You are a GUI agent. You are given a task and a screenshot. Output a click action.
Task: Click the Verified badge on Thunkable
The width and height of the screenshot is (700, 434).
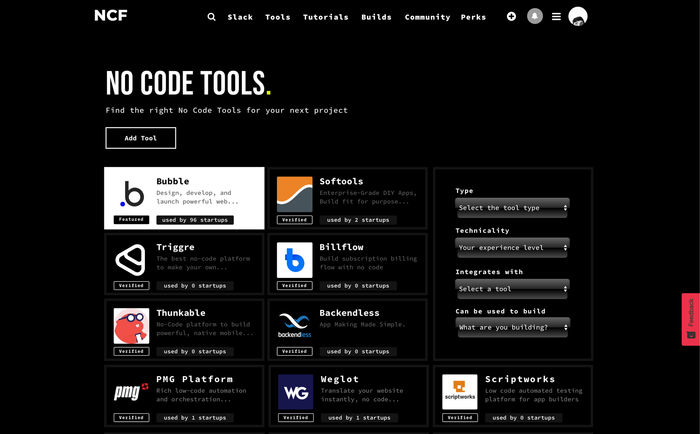pyautogui.click(x=131, y=351)
